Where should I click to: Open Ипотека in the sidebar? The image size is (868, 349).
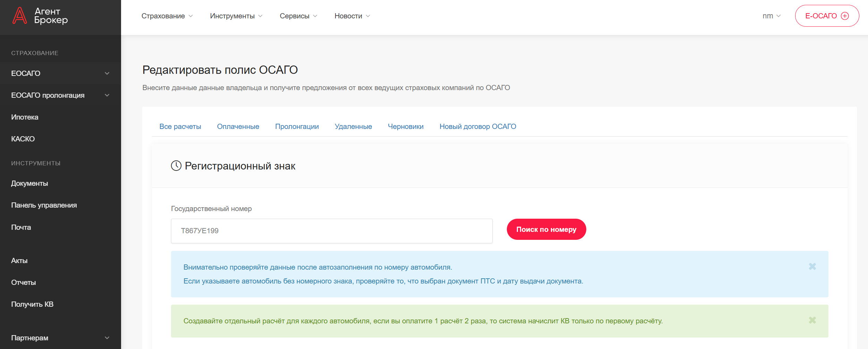25,117
